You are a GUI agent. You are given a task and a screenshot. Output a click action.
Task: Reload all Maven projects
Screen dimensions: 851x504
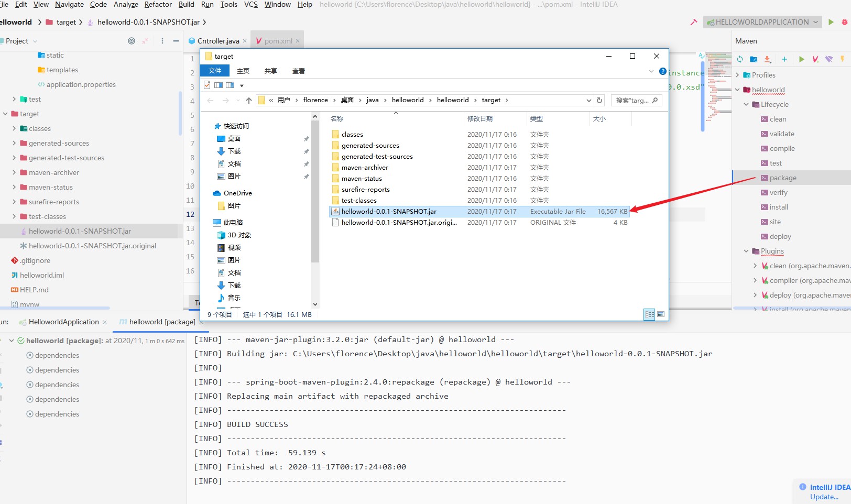(740, 59)
